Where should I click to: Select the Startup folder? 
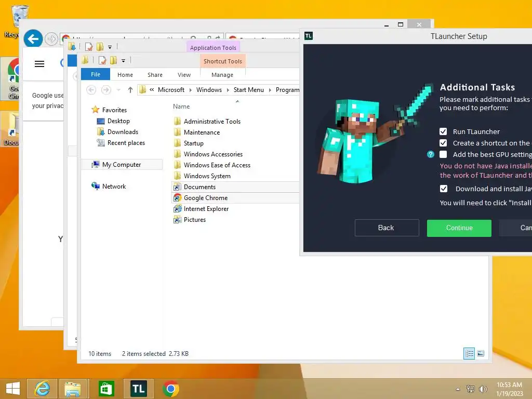coord(193,143)
